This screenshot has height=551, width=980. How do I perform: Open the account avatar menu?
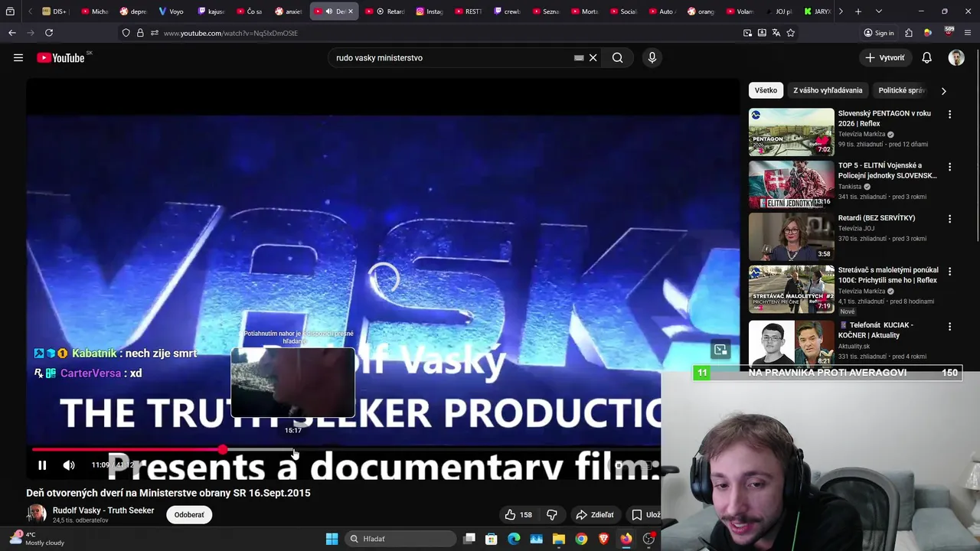coord(956,57)
